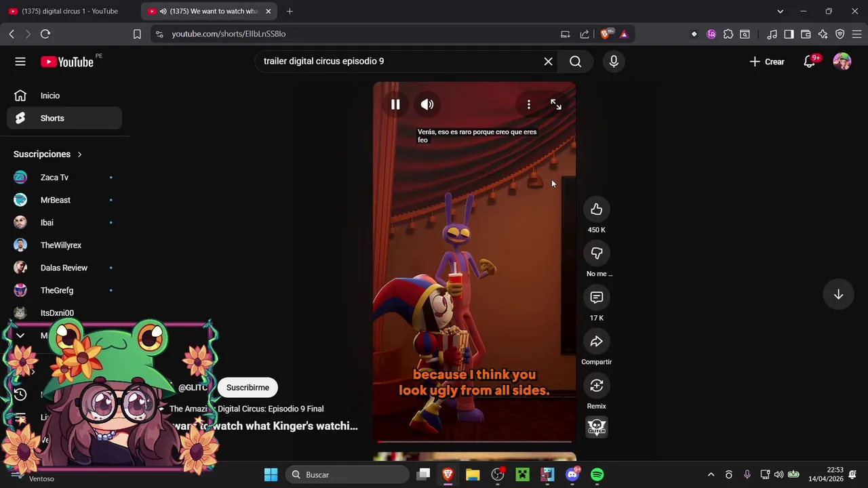Expand the Suscripciones section

coord(47,154)
